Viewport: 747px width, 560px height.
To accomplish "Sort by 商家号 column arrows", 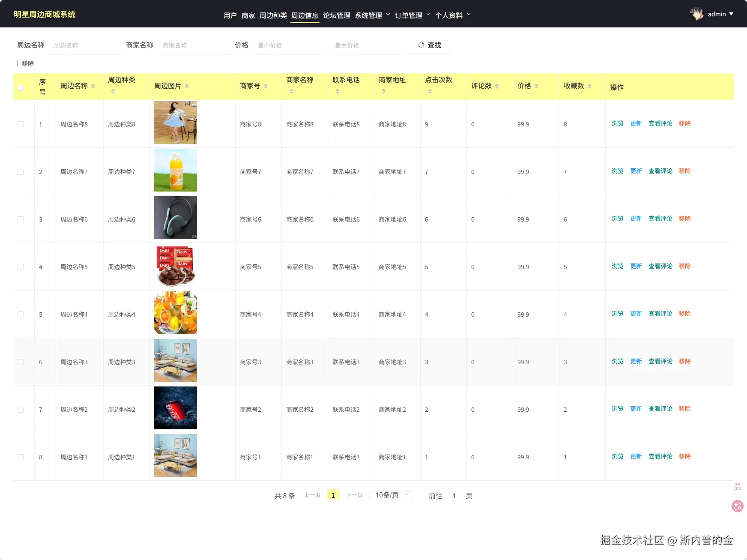I will point(266,86).
